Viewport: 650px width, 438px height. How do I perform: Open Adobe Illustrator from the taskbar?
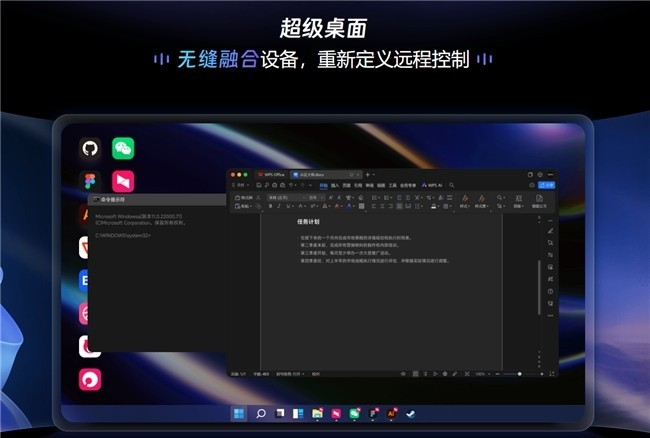coord(392,412)
